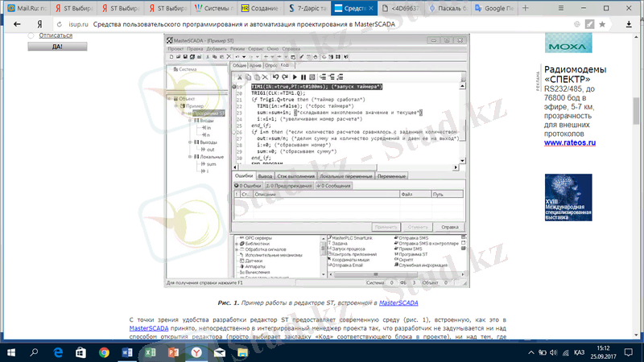Open Yandex Browser from the taskbar

193,352
